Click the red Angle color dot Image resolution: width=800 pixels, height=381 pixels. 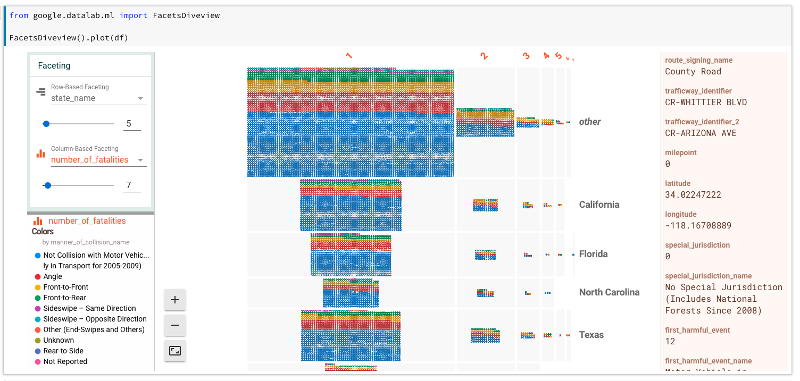coord(37,276)
